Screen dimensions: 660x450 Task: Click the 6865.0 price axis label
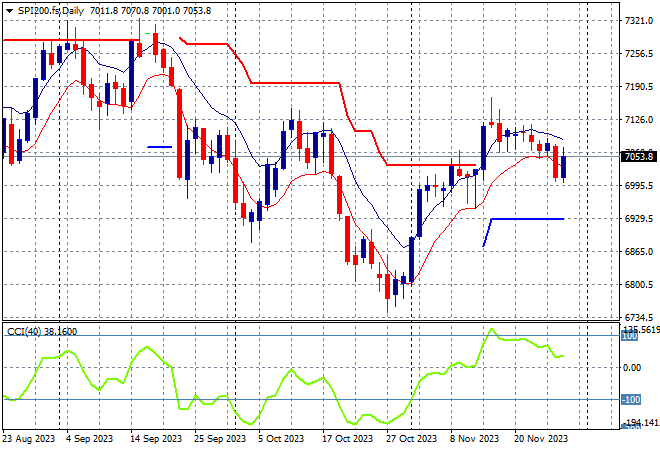pos(639,252)
